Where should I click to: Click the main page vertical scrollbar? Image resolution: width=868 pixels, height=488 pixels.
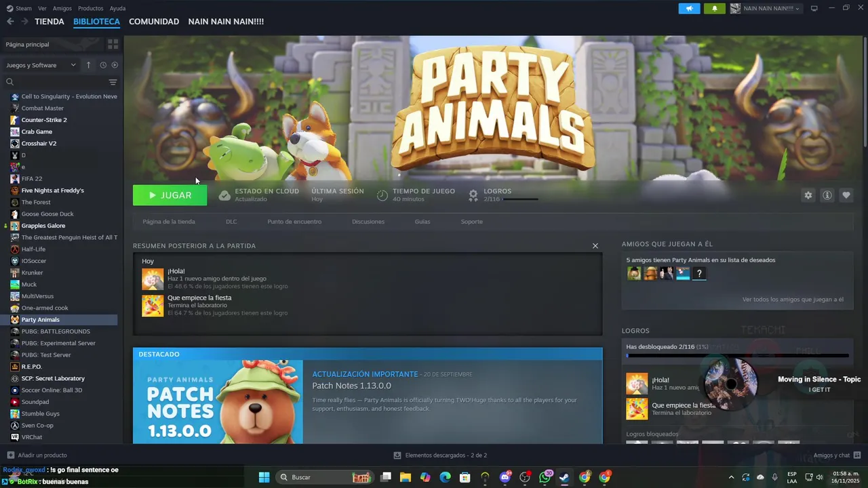(865, 91)
